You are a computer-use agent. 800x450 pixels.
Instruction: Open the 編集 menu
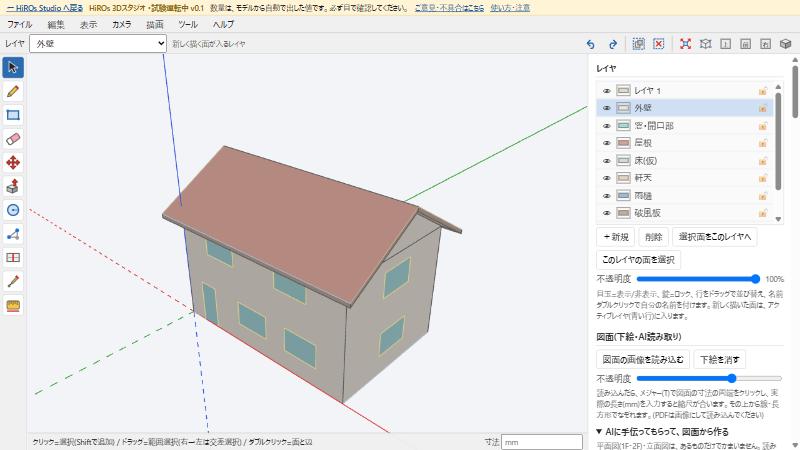[x=56, y=24]
